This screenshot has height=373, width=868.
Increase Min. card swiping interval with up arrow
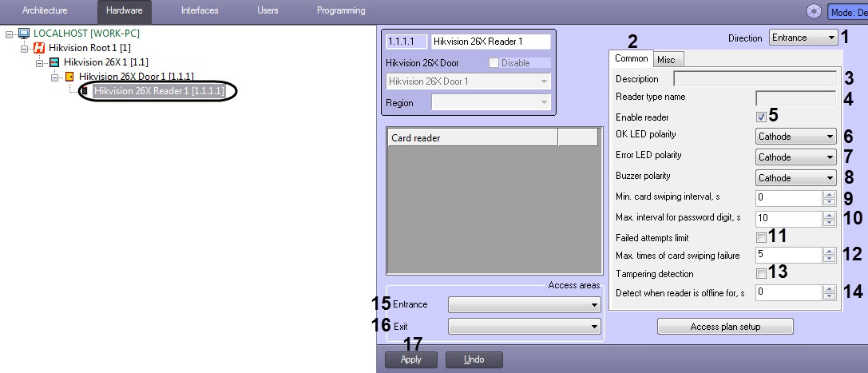[x=829, y=194]
